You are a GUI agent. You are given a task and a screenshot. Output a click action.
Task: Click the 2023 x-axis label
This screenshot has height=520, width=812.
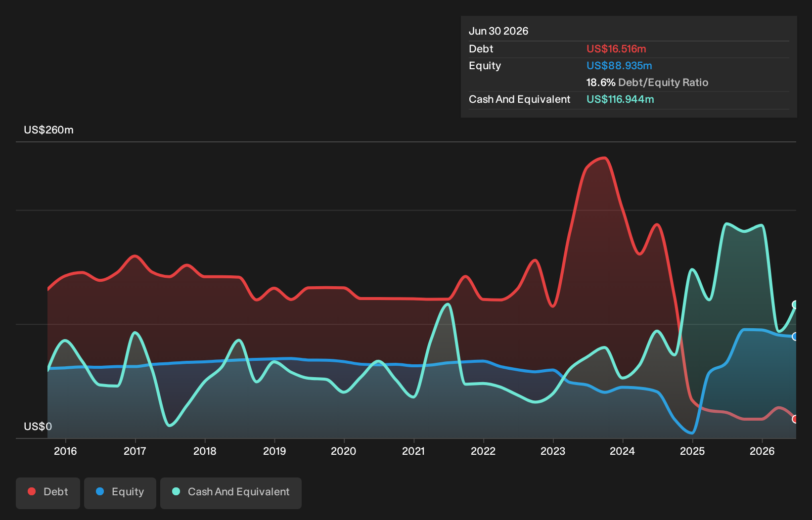[553, 451]
